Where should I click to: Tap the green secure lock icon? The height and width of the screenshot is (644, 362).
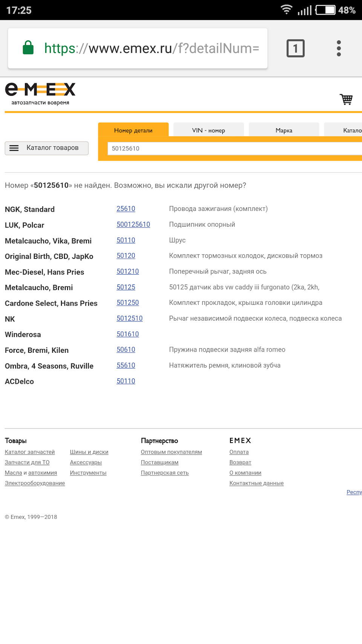[x=28, y=48]
